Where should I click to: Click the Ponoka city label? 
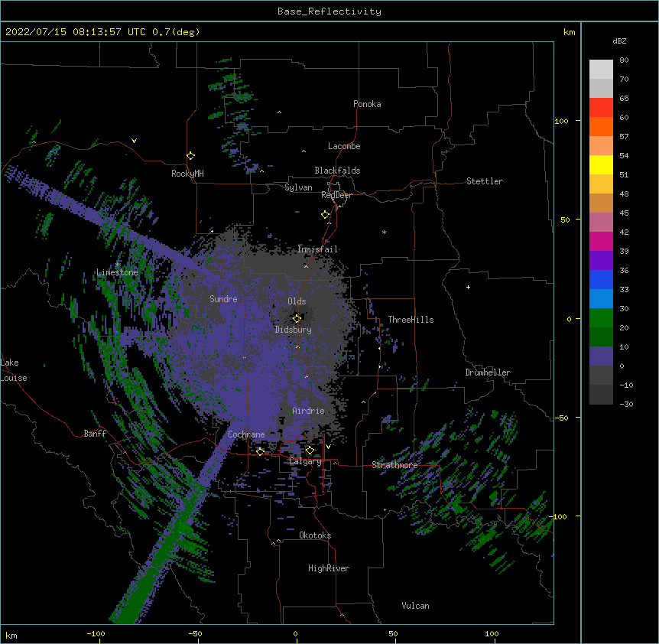coord(367,104)
